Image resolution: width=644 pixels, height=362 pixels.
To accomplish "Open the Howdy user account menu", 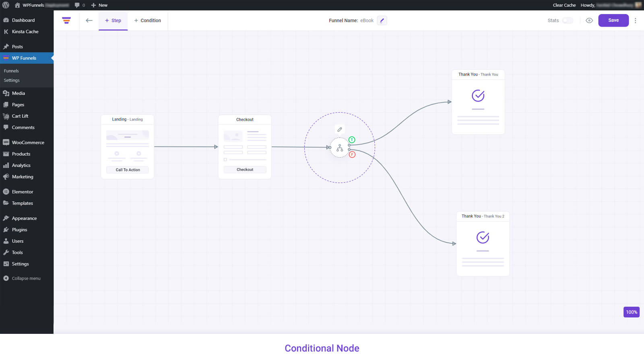I will point(611,5).
